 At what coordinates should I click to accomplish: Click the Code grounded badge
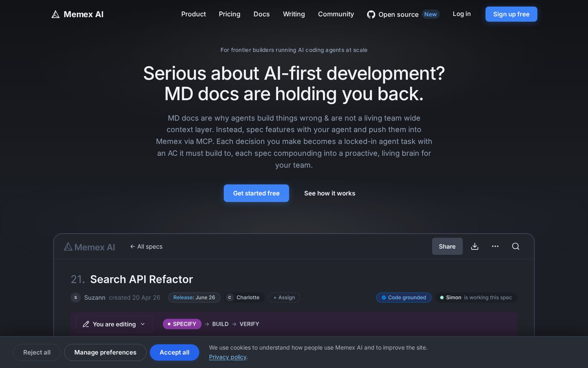click(404, 298)
